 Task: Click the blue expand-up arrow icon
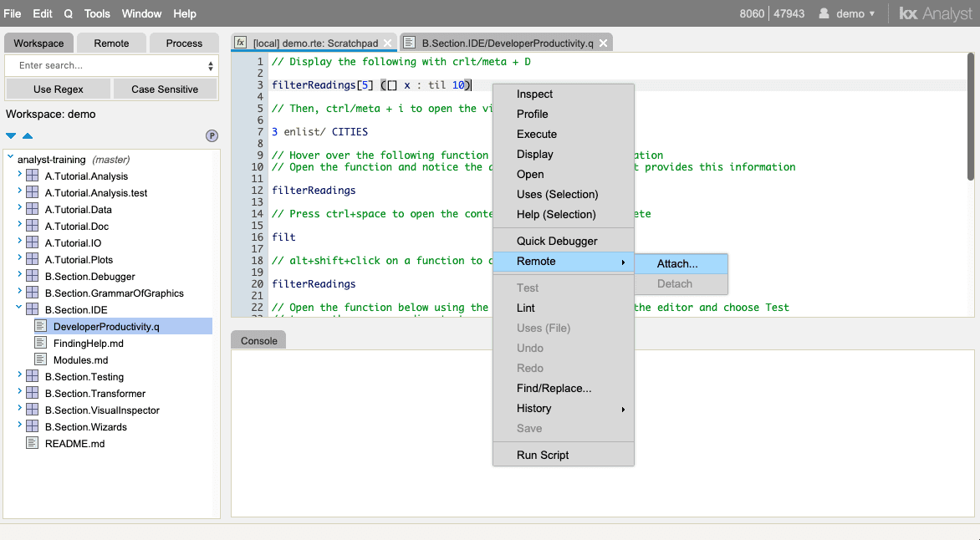tap(28, 135)
